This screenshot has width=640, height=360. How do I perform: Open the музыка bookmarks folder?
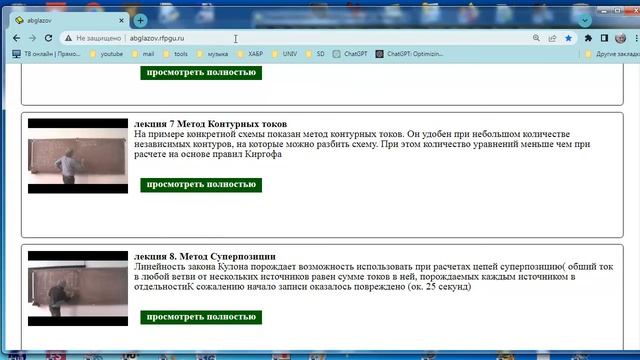click(212, 54)
